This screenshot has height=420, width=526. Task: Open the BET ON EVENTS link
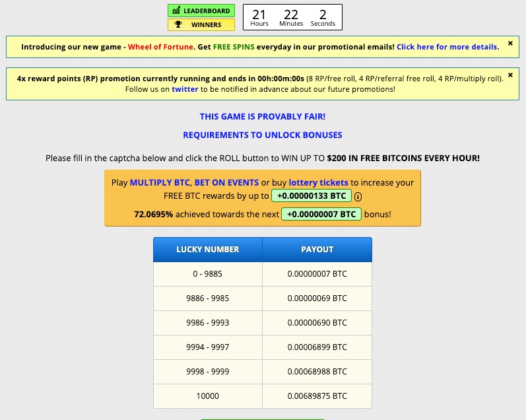(226, 182)
